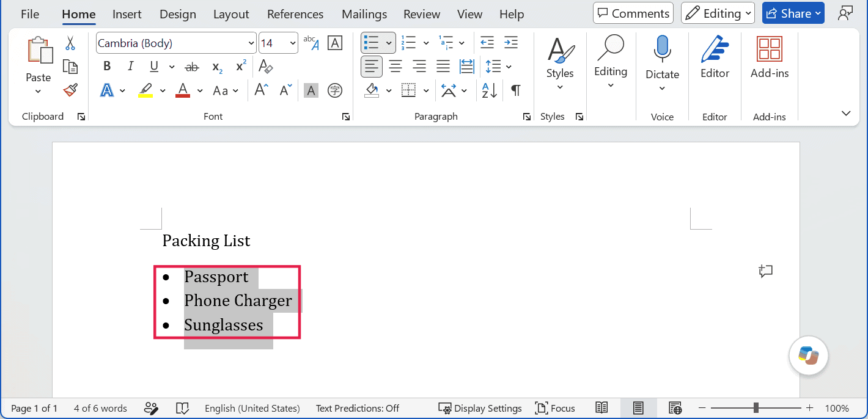Click the Share button

click(x=793, y=13)
